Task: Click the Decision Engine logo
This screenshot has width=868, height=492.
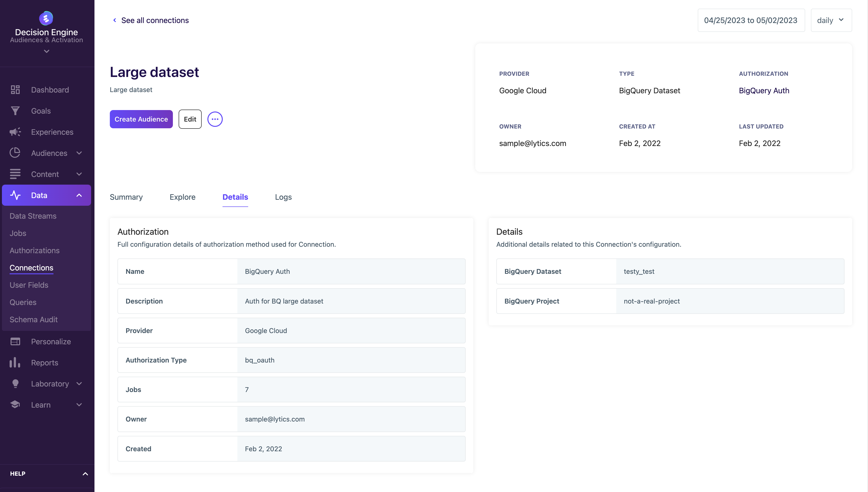Action: [46, 18]
